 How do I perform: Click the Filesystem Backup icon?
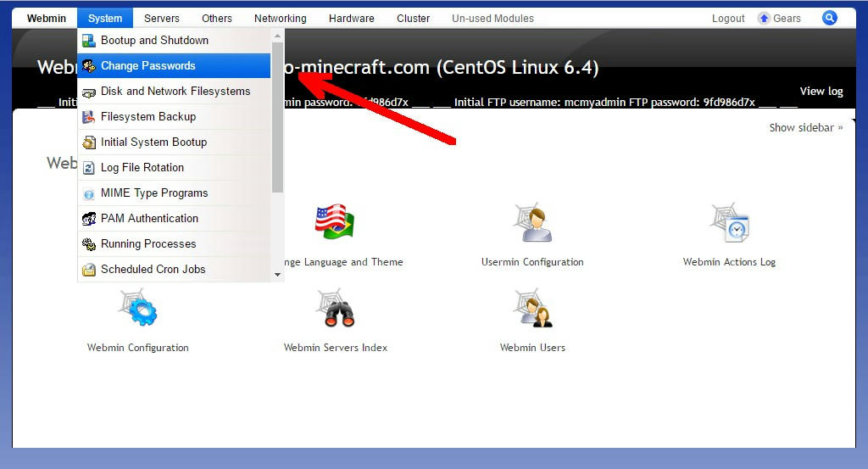[88, 117]
